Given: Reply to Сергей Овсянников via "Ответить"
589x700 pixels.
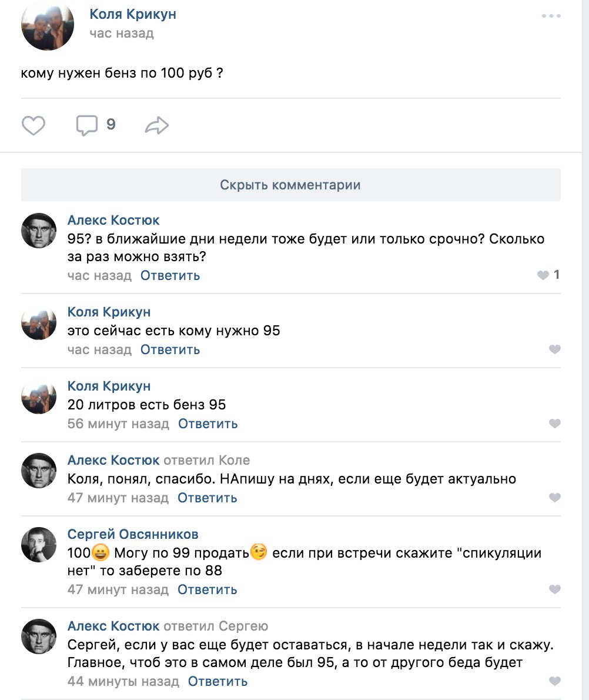Looking at the screenshot, I should pyautogui.click(x=207, y=589).
